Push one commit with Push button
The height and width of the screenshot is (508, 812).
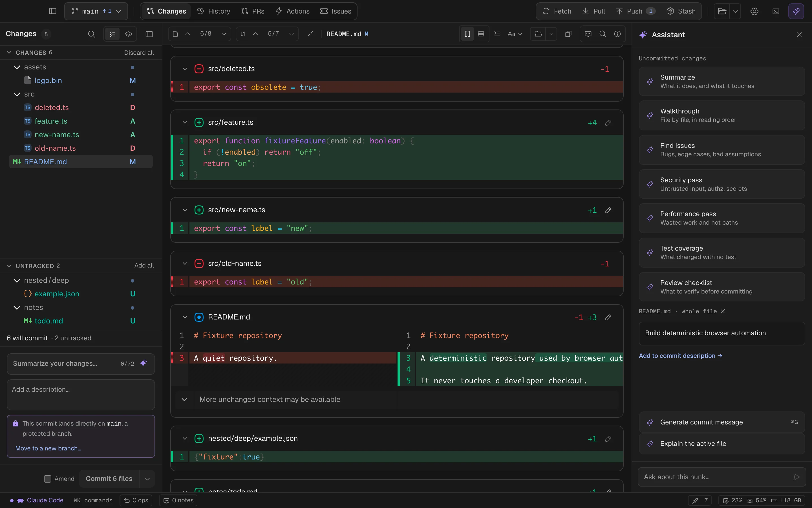click(635, 11)
